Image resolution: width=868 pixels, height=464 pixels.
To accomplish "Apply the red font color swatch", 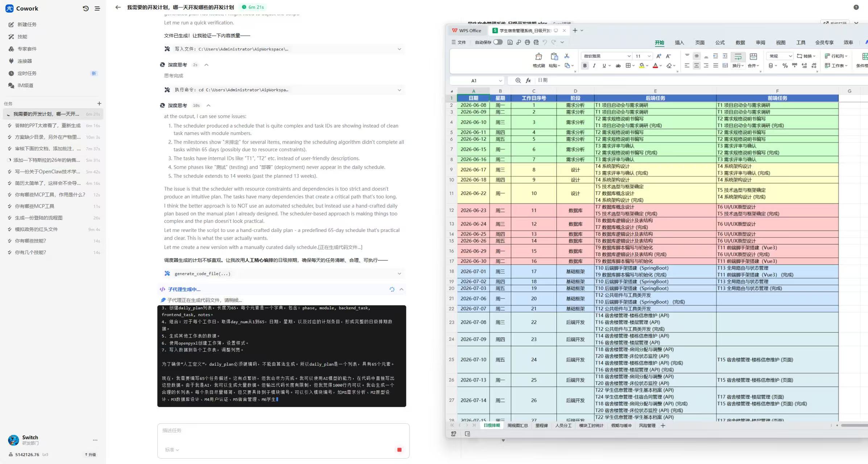I will coord(655,66).
